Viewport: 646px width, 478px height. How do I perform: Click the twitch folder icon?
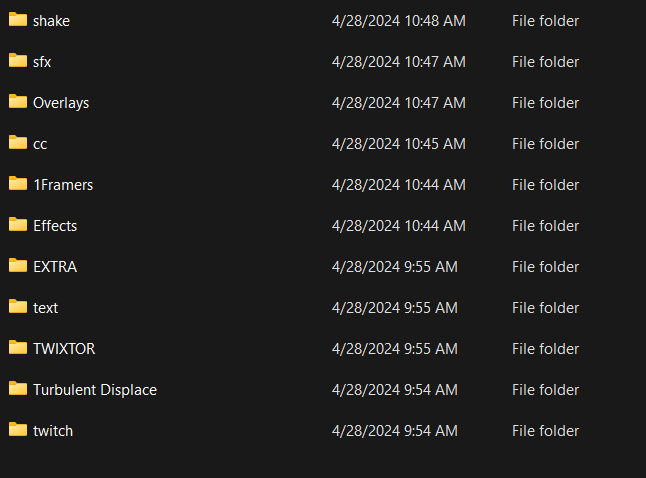(18, 430)
